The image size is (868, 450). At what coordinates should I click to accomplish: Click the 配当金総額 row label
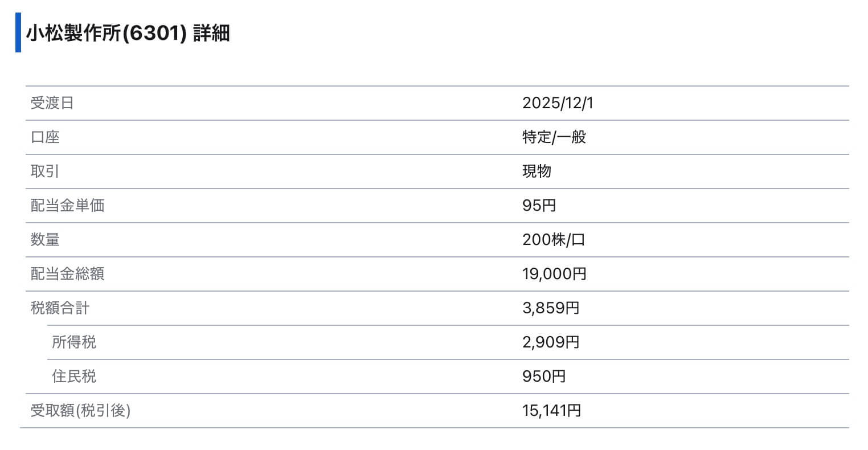pos(67,274)
